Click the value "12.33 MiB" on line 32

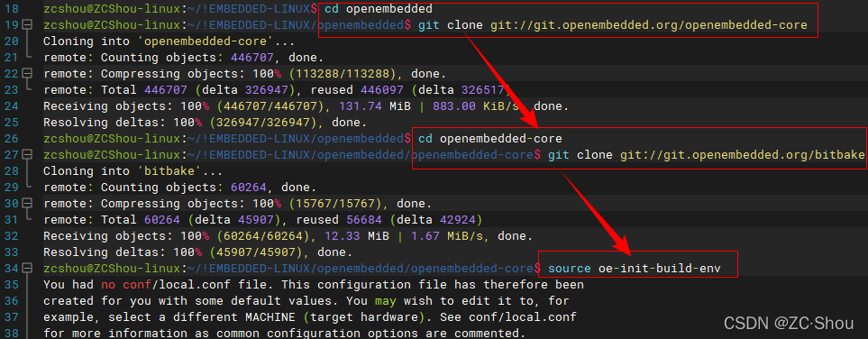click(357, 236)
